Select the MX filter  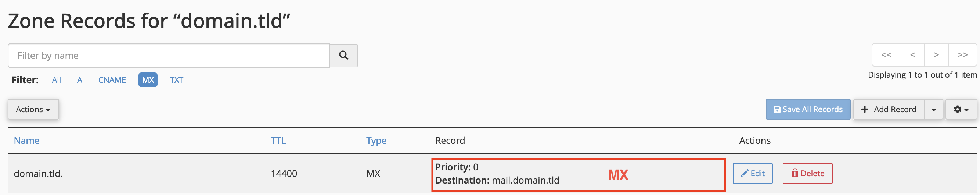[148, 80]
